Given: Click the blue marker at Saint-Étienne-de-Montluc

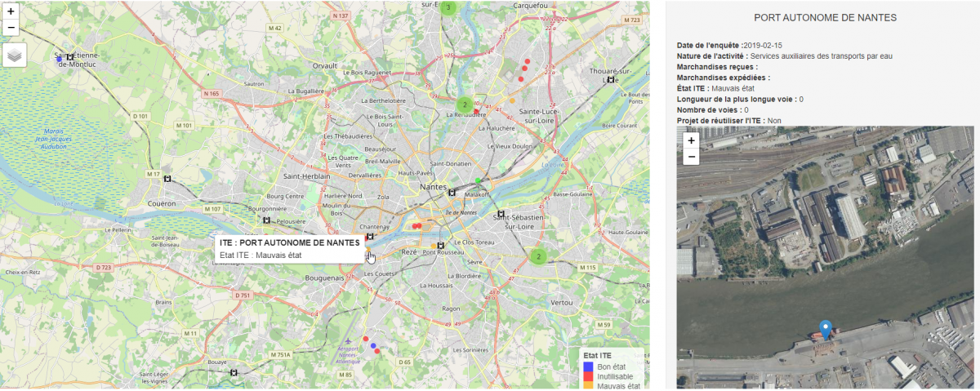Looking at the screenshot, I should coord(59,59).
